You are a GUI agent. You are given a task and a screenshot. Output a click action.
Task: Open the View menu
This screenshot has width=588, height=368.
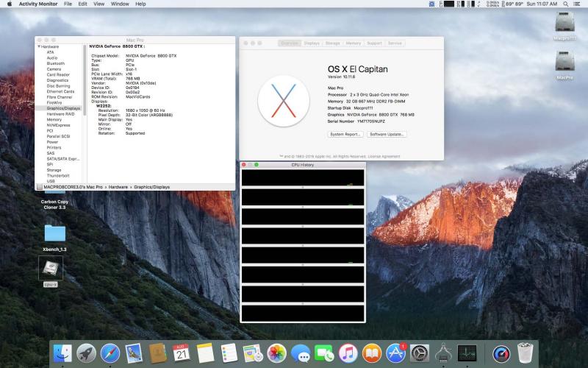click(x=97, y=4)
